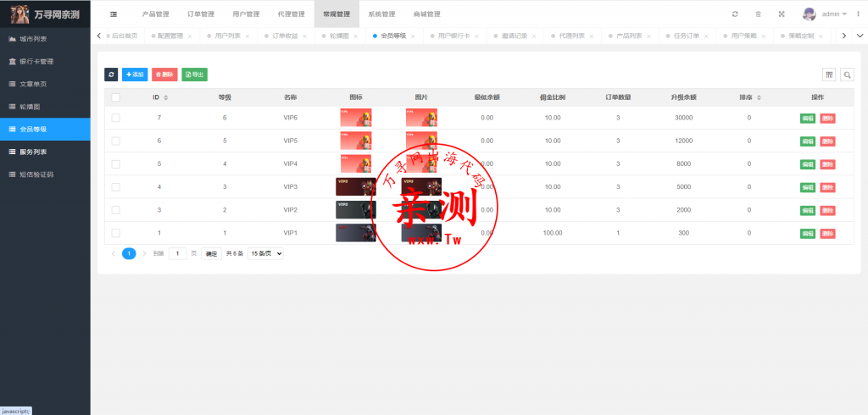Close the 邀请记录 tab

[x=534, y=36]
